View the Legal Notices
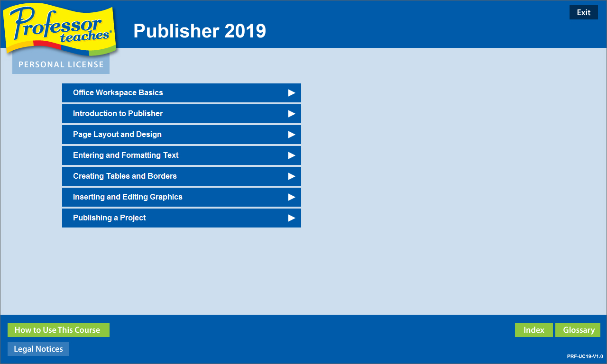Viewport: 607px width, 364px height. point(38,349)
